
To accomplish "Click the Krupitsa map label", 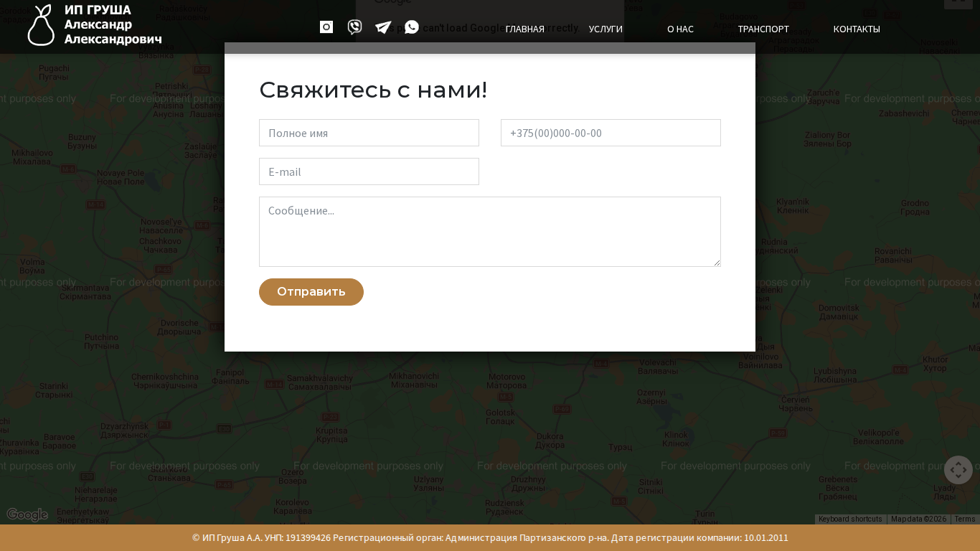I will click(x=331, y=435).
